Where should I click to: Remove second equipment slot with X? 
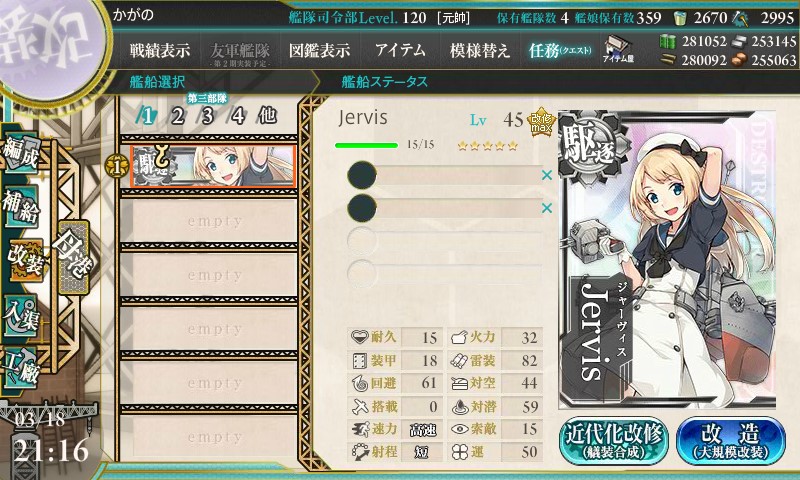point(547,208)
